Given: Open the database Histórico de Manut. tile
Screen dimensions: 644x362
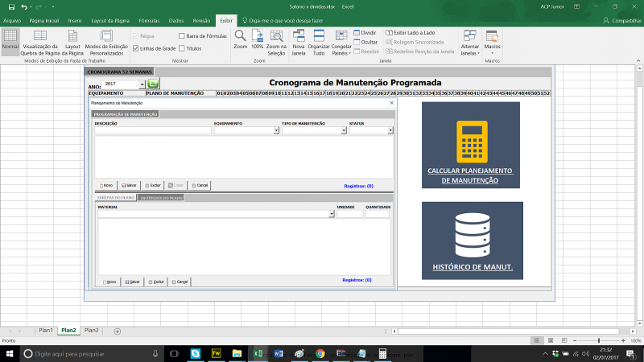Looking at the screenshot, I should (x=473, y=241).
